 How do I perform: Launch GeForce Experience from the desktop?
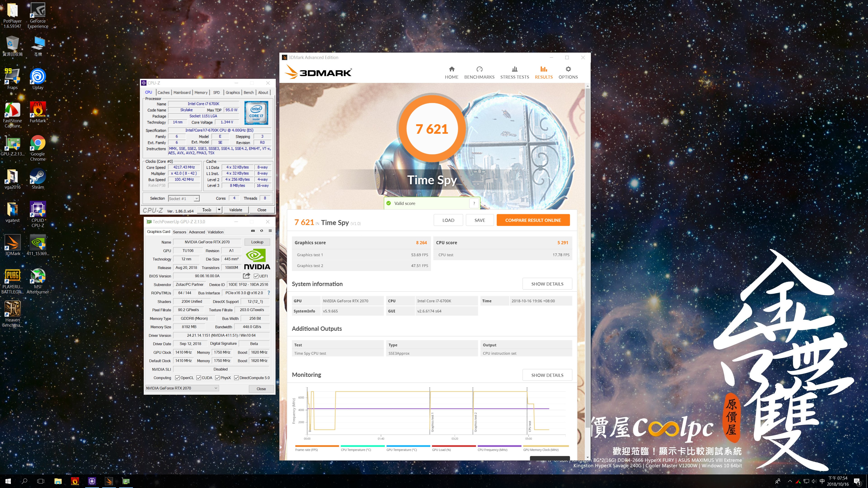tap(38, 15)
